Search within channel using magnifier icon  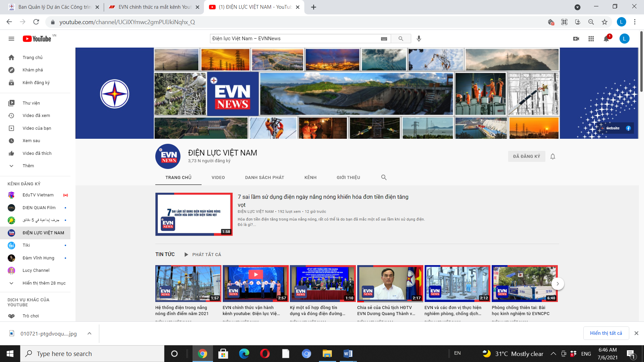[x=384, y=177]
